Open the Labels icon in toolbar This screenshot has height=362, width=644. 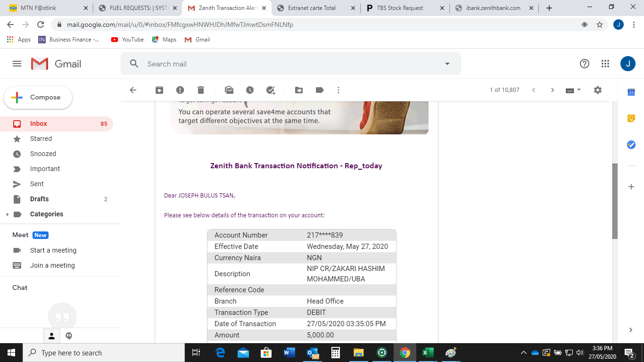[x=320, y=90]
